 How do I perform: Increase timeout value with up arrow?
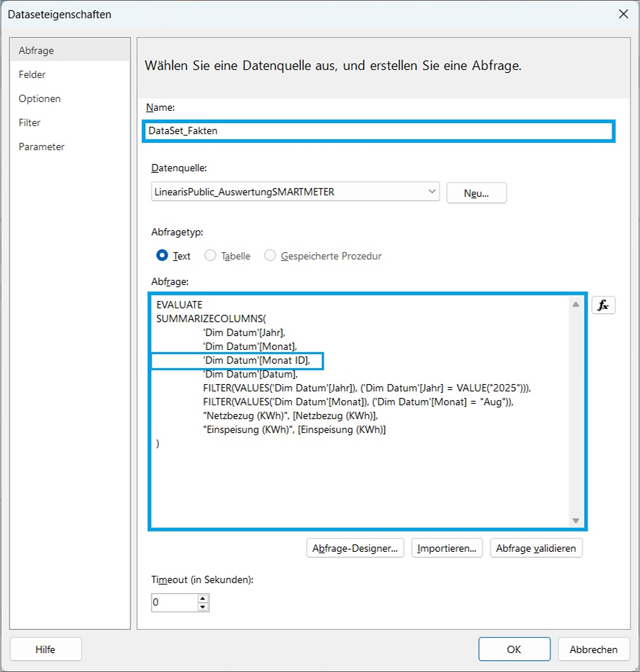(203, 598)
